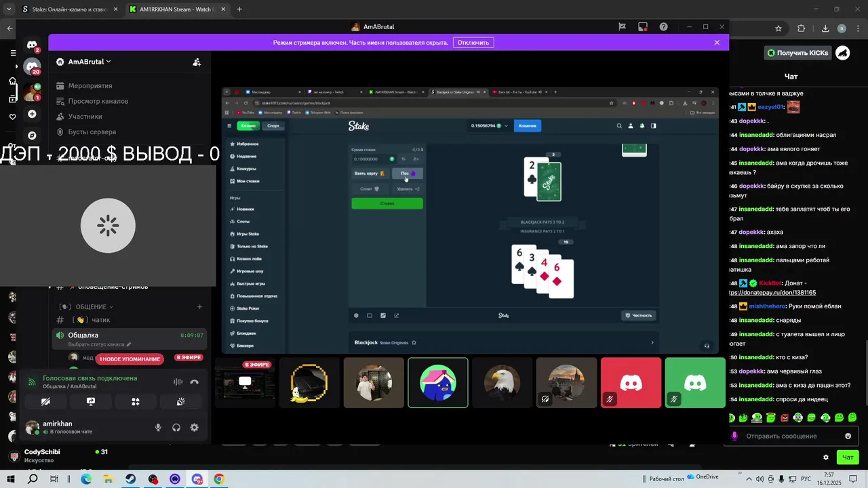This screenshot has width=868, height=488.
Task: Dismiss the streamer mode banner
Action: tap(717, 42)
